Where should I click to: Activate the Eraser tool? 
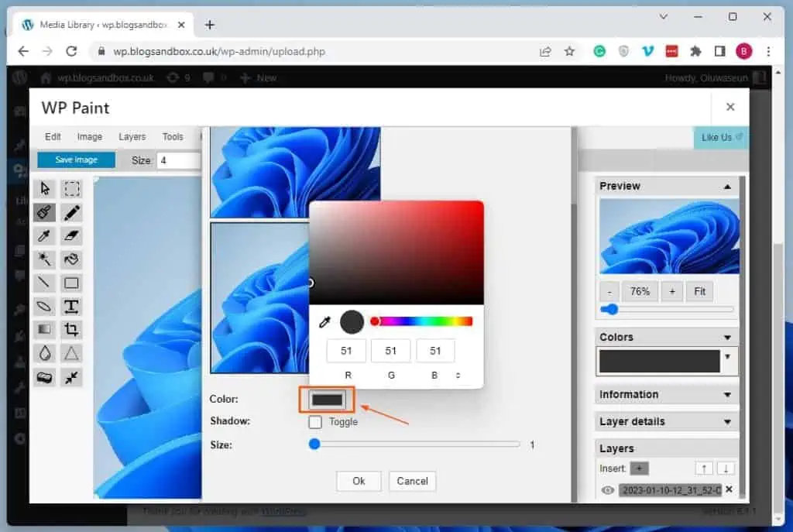pos(71,236)
